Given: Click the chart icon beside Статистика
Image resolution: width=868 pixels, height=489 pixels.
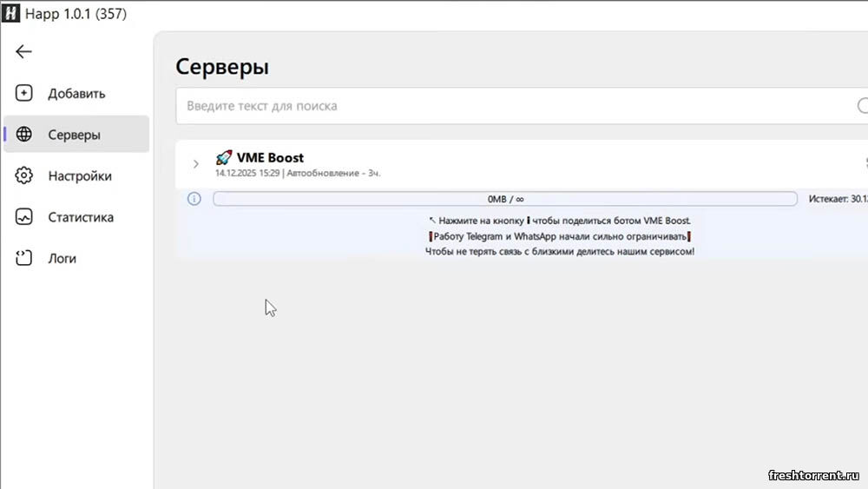Looking at the screenshot, I should [24, 217].
